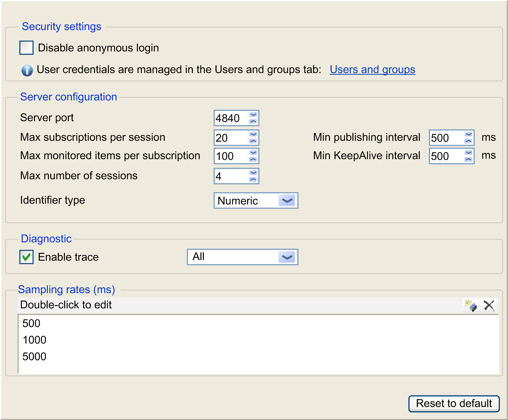The height and width of the screenshot is (420, 508).
Task: Click Min KeepAlive interval lower spinner arrow
Action: pyautogui.click(x=468, y=160)
